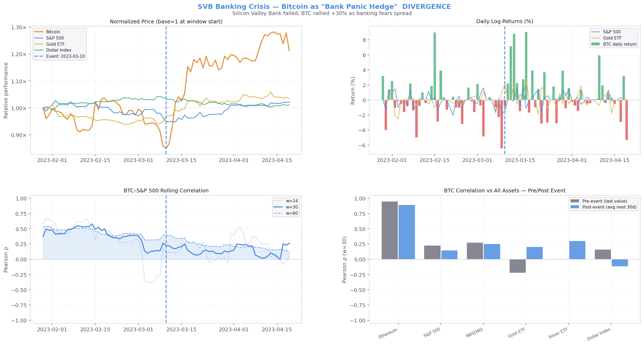Click the "1.10×" y-axis tick label
644x345 pixels.
click(x=19, y=81)
